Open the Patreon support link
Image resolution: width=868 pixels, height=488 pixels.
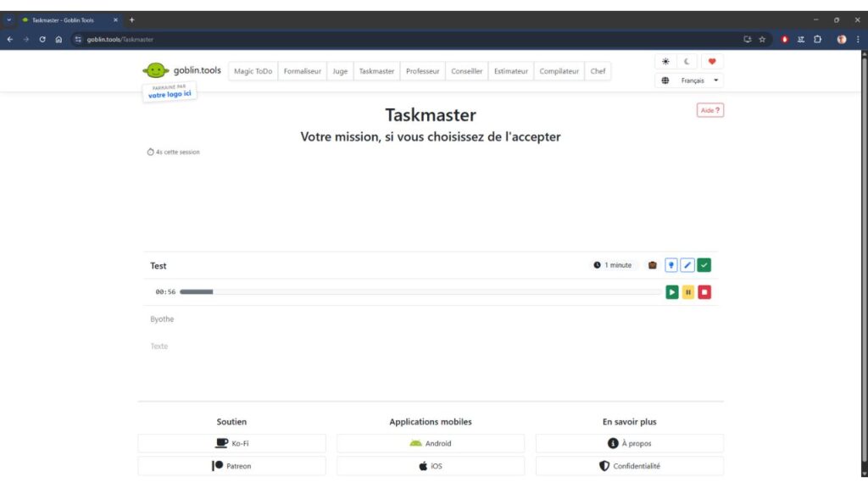[x=232, y=466]
